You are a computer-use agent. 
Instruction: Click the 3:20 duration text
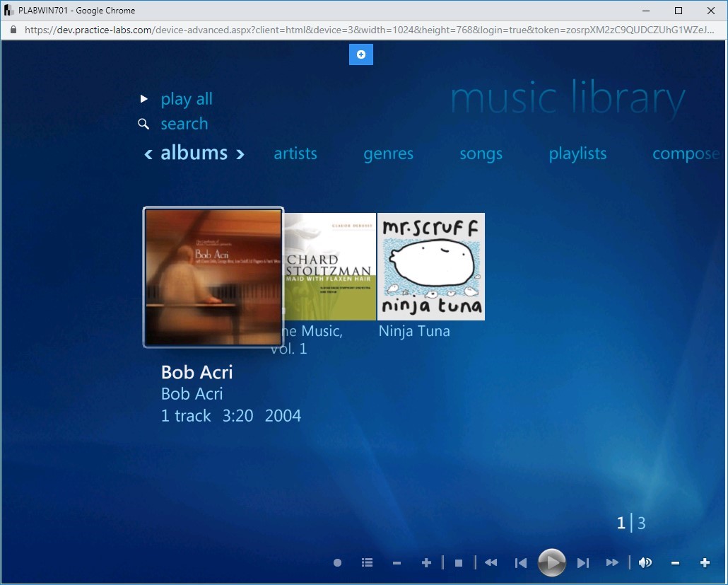pyautogui.click(x=237, y=416)
